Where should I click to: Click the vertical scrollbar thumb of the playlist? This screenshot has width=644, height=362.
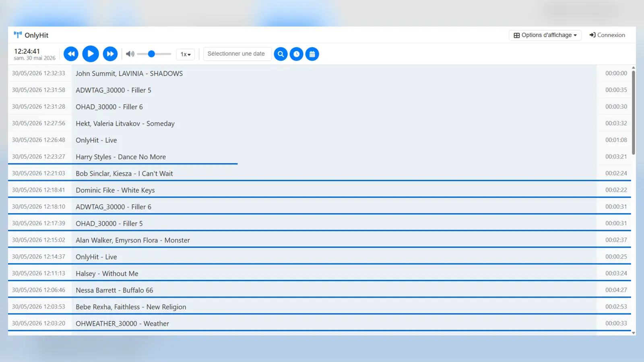tap(634, 113)
